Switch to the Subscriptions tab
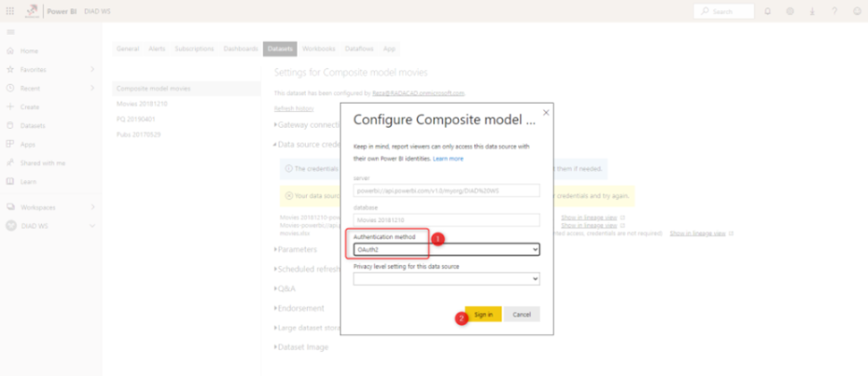The width and height of the screenshot is (868, 376). (x=194, y=48)
